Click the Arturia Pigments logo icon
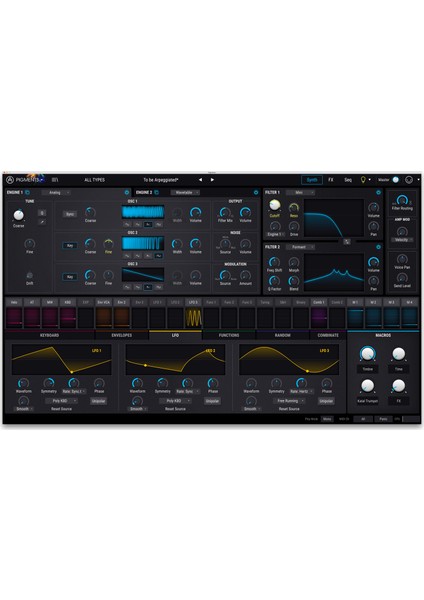This screenshot has height=600, width=424. pyautogui.click(x=10, y=180)
